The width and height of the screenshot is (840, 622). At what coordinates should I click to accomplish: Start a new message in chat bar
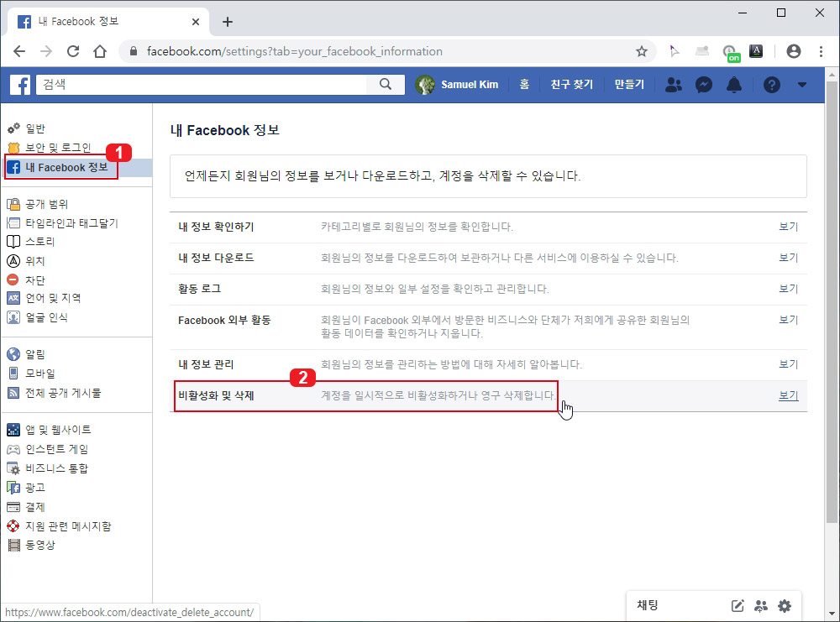coord(738,605)
